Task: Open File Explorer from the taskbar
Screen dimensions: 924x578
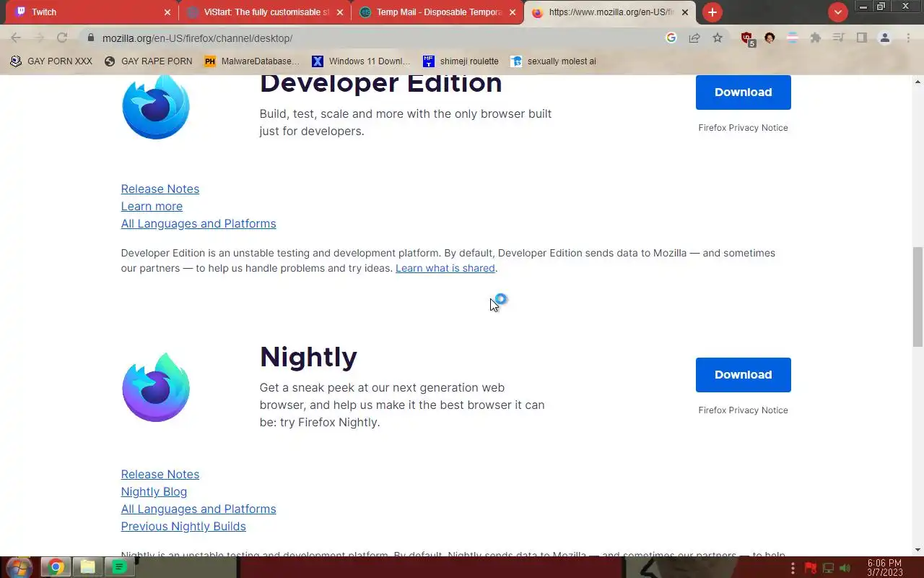Action: click(x=87, y=567)
